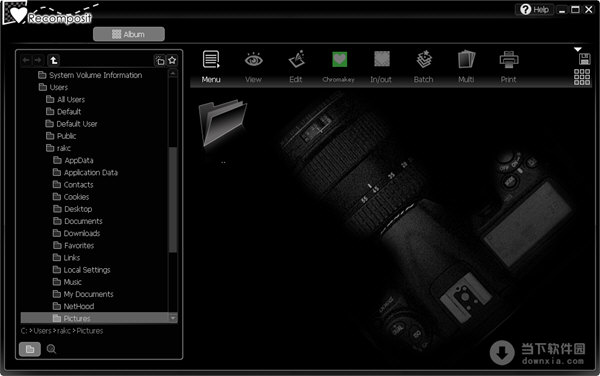Click the folder tree scrollbar thumb
This screenshot has width=600, height=376.
pos(173,199)
